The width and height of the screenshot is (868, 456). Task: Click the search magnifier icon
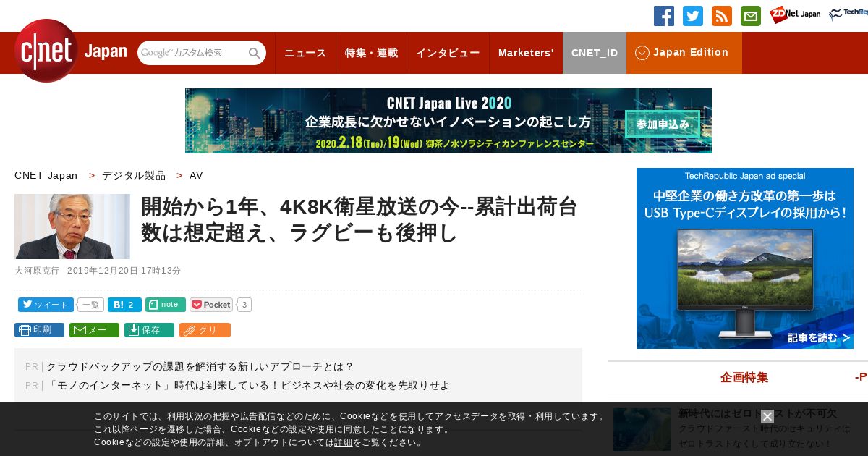tap(255, 53)
